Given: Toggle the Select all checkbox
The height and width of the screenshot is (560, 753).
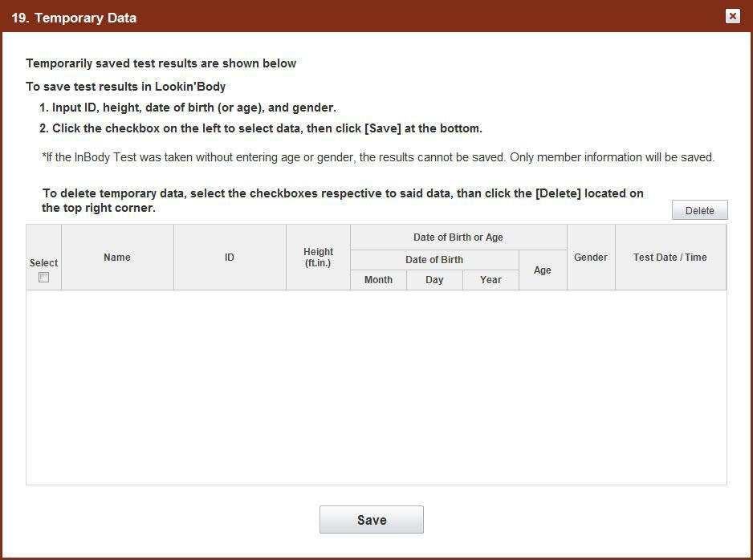Looking at the screenshot, I should (x=43, y=278).
